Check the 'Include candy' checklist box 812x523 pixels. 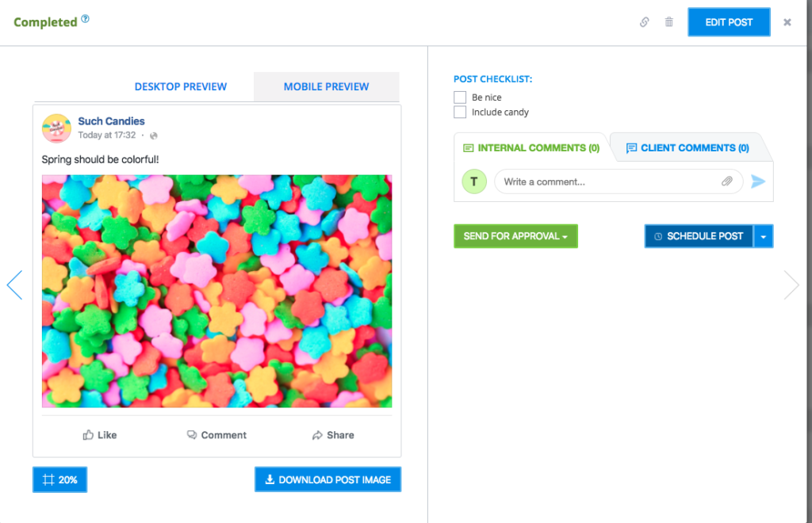coord(460,113)
